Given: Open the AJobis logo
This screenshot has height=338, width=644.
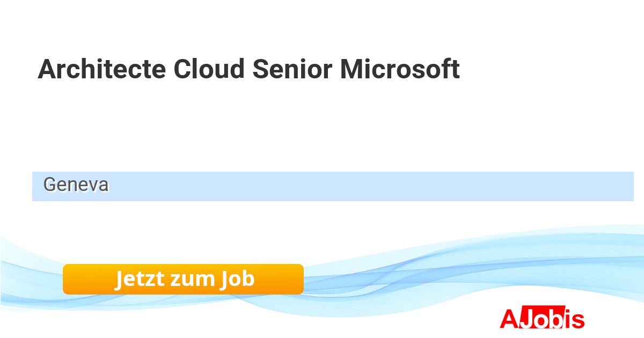Looking at the screenshot, I should click(542, 319).
